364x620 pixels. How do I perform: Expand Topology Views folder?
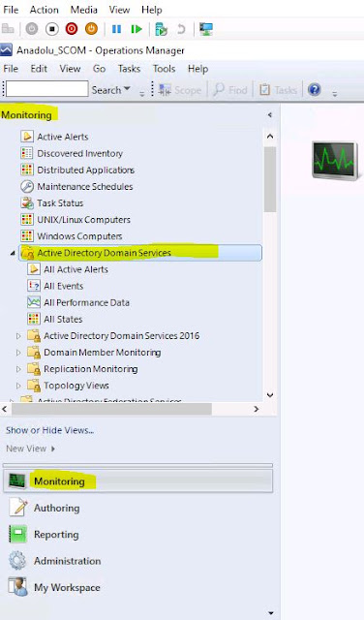[x=18, y=386]
